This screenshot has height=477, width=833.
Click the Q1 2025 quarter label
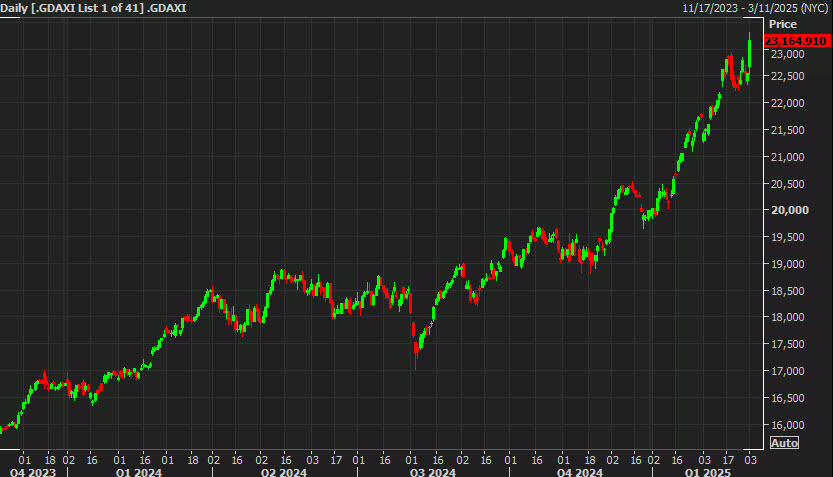(x=708, y=472)
